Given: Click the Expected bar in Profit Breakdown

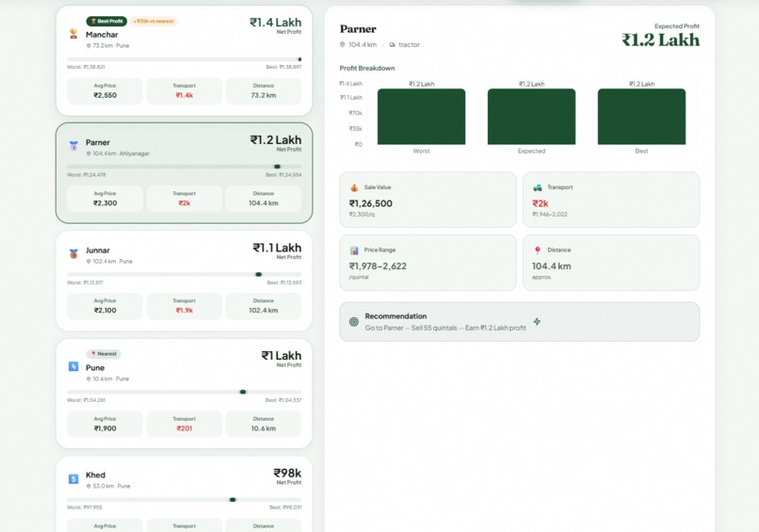Looking at the screenshot, I should 531,116.
